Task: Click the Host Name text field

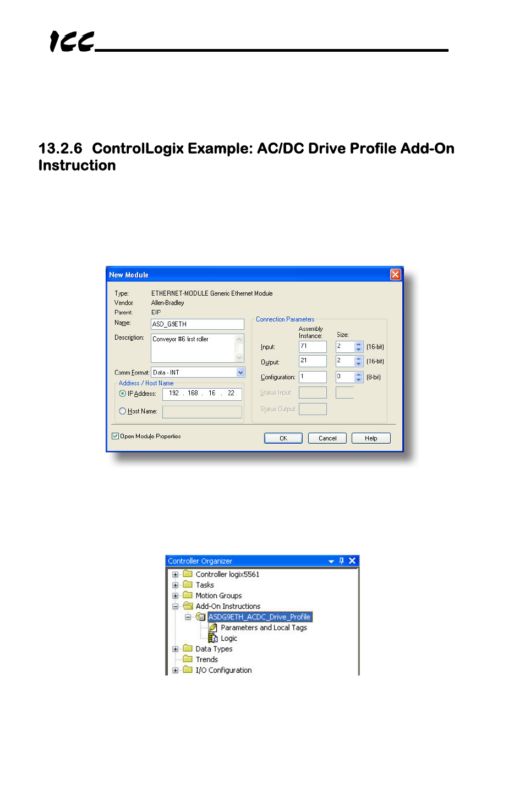Action: click(x=202, y=412)
